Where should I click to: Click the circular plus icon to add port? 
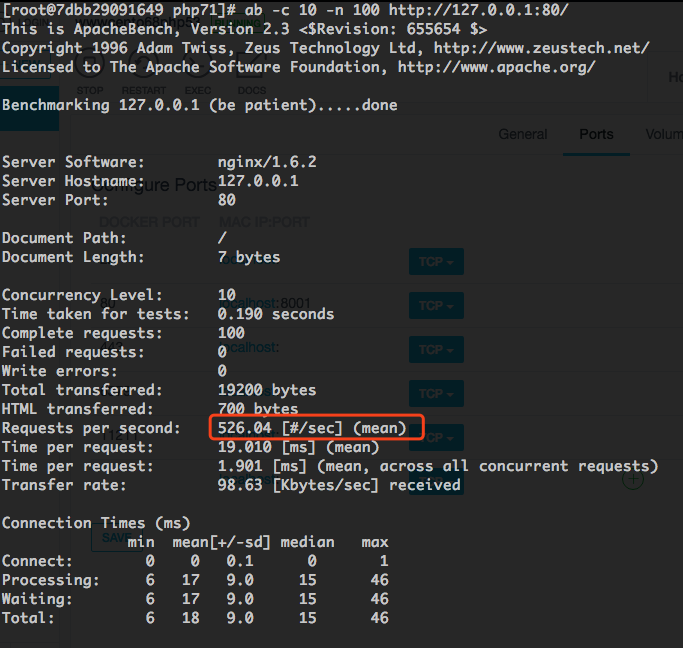click(632, 479)
